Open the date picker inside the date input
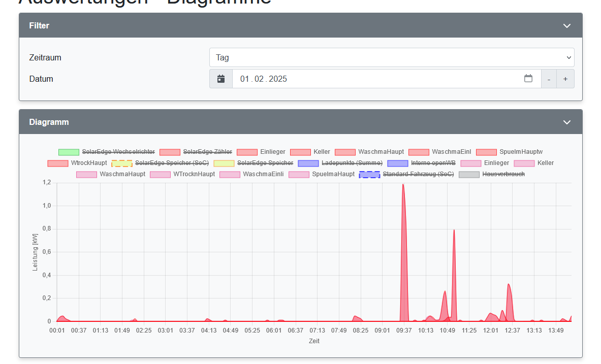This screenshot has width=601, height=364. (x=528, y=79)
